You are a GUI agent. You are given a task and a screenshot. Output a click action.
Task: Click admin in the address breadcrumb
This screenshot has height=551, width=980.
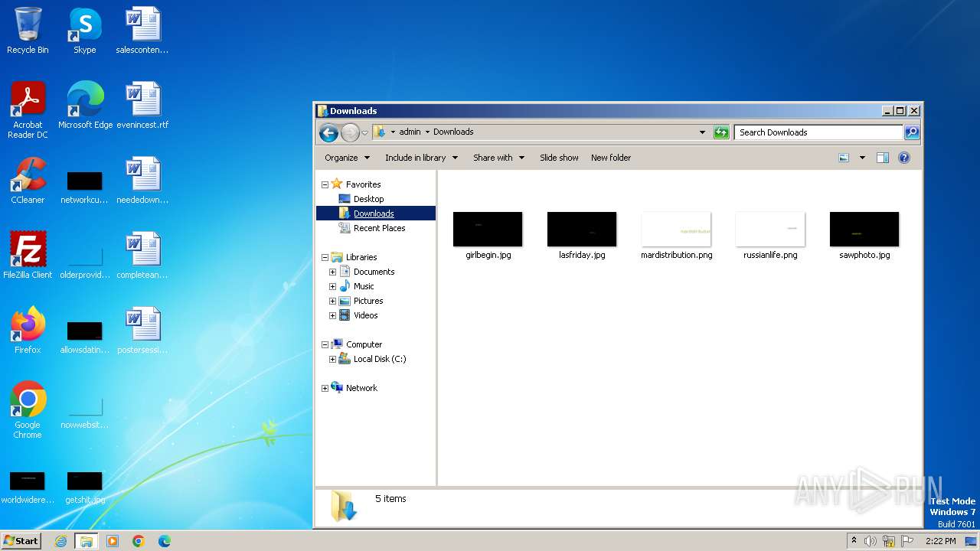410,132
